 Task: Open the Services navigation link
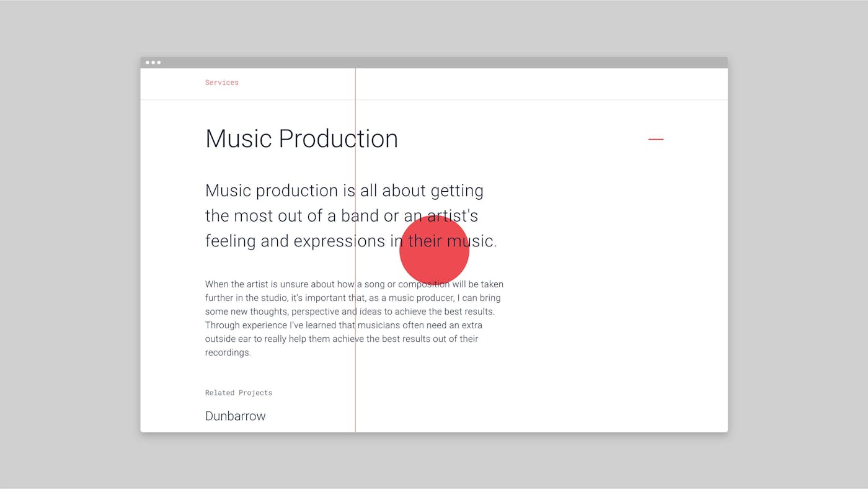click(x=222, y=83)
